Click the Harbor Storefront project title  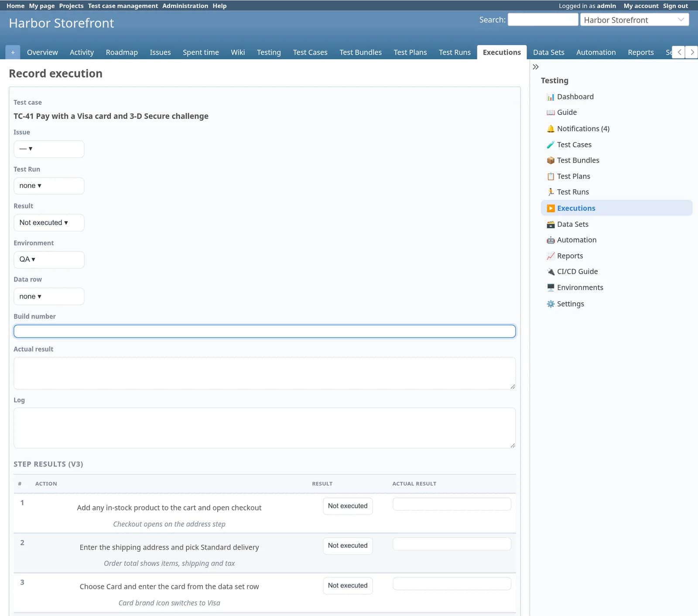pos(62,23)
